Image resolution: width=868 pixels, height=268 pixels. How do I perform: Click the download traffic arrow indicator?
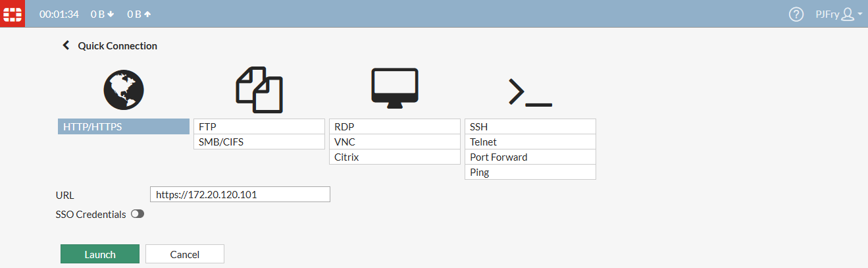click(111, 14)
